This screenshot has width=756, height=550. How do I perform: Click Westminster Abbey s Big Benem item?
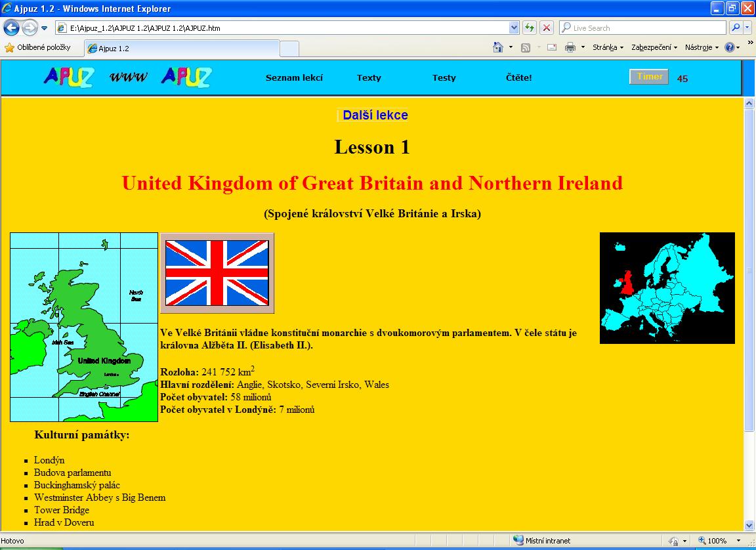point(100,497)
